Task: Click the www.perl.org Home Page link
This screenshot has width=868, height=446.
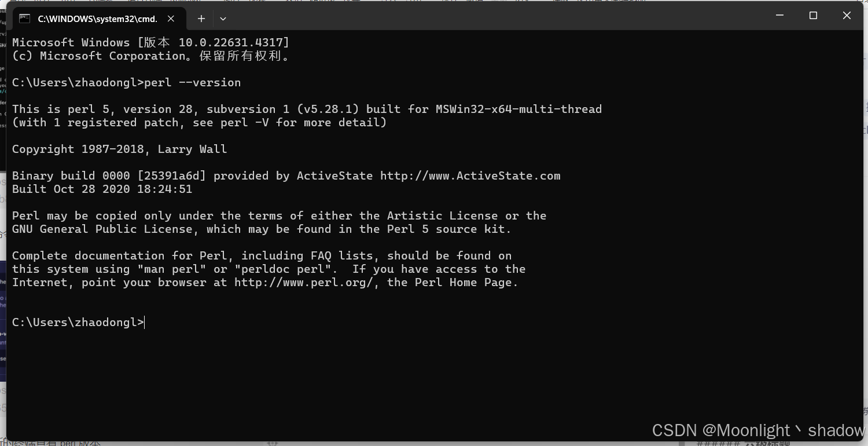Action: point(303,282)
